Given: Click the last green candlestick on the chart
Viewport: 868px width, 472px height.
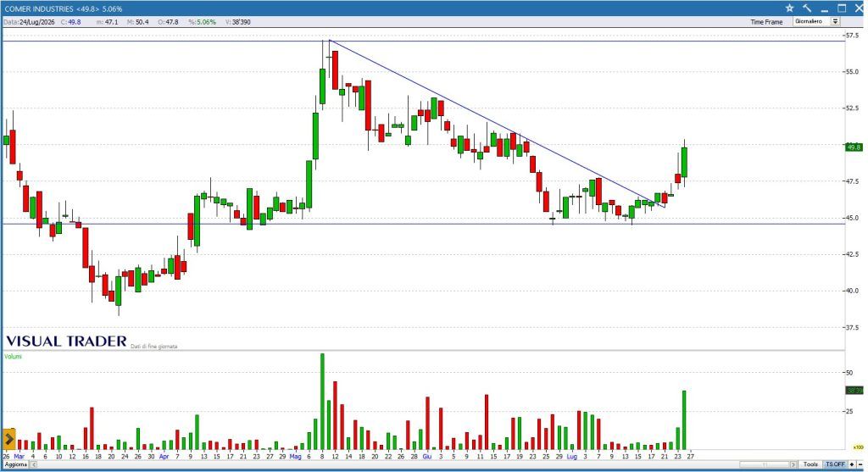Looking at the screenshot, I should (x=684, y=162).
